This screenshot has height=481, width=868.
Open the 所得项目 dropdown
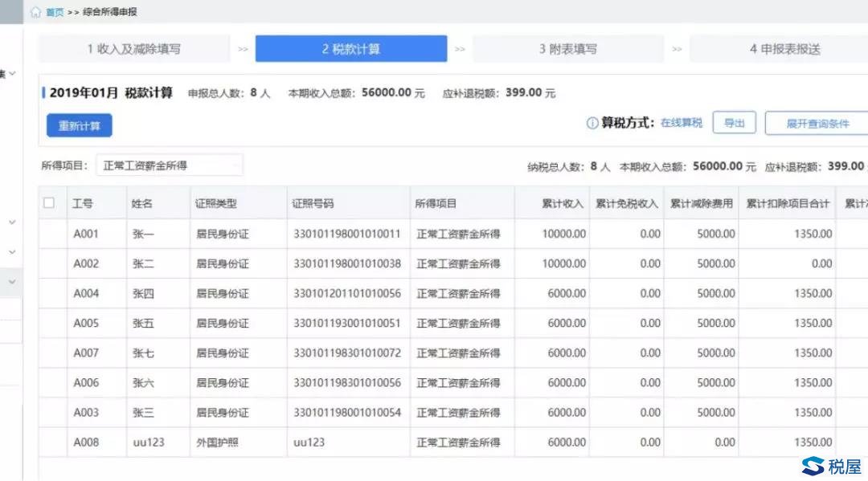pos(169,165)
